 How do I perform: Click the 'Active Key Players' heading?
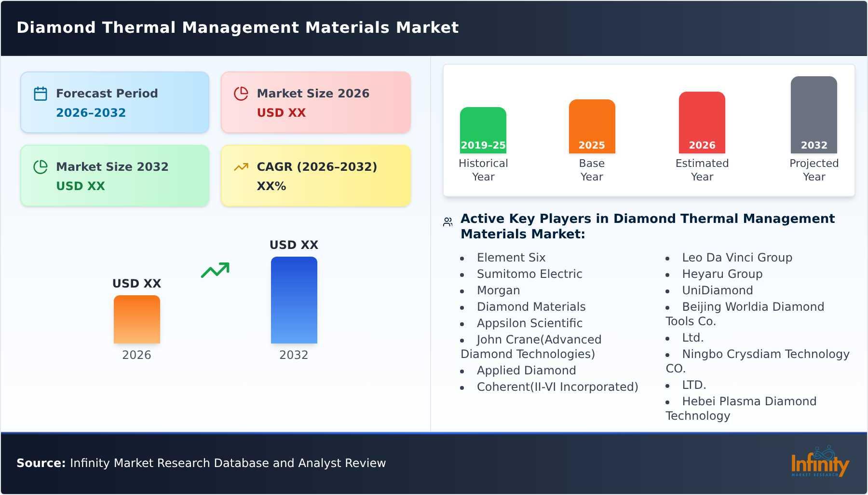point(648,226)
